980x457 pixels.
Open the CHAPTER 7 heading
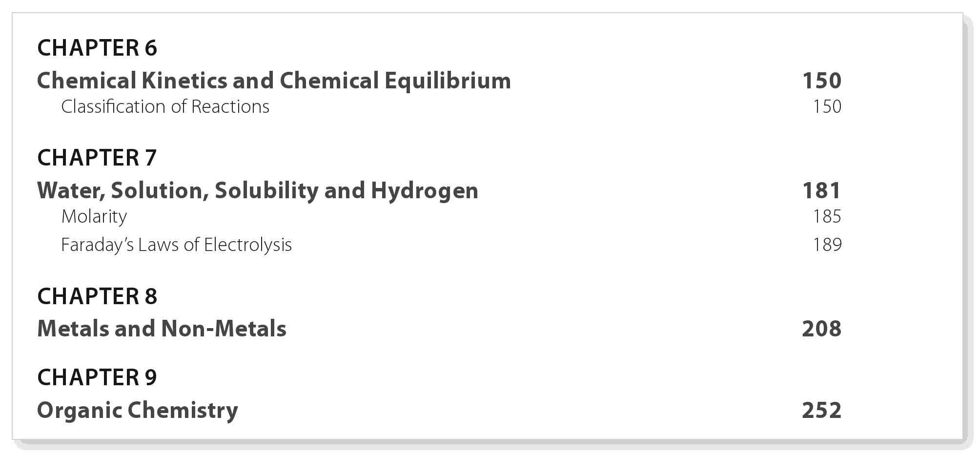pyautogui.click(x=97, y=158)
